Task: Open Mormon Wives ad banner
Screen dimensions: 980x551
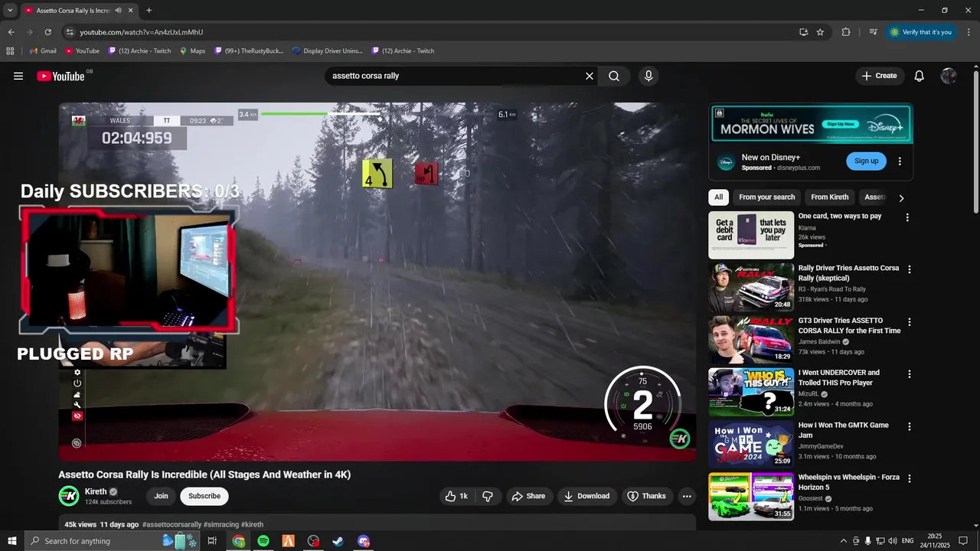Action: (811, 124)
